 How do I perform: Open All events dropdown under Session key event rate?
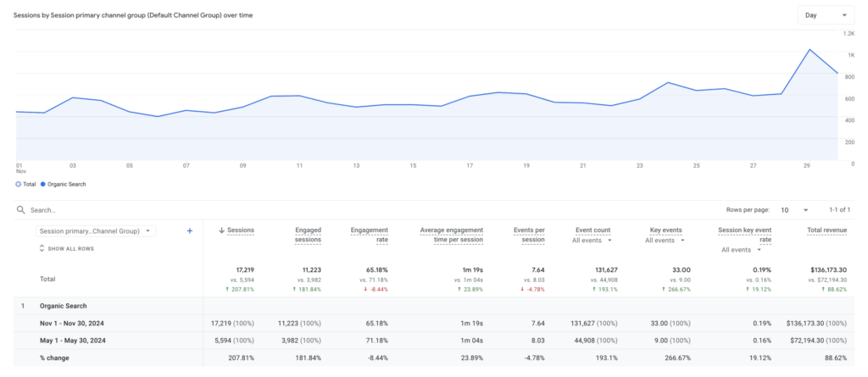tap(740, 250)
